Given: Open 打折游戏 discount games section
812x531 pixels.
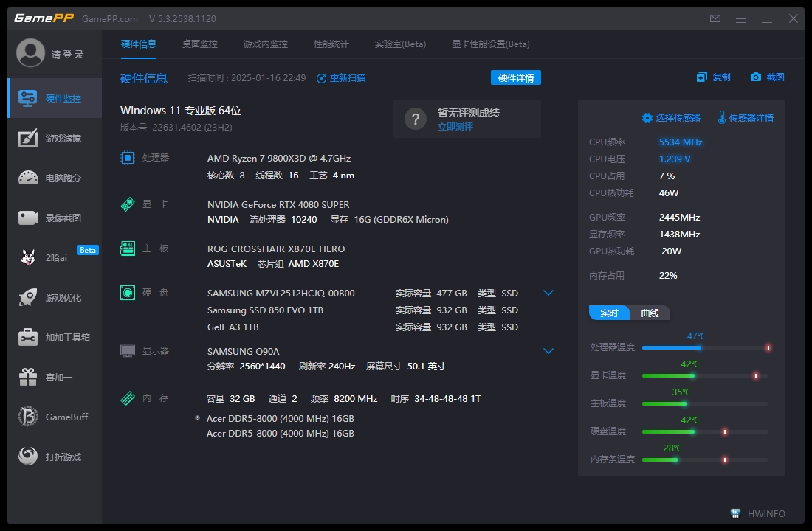Looking at the screenshot, I should (x=55, y=457).
